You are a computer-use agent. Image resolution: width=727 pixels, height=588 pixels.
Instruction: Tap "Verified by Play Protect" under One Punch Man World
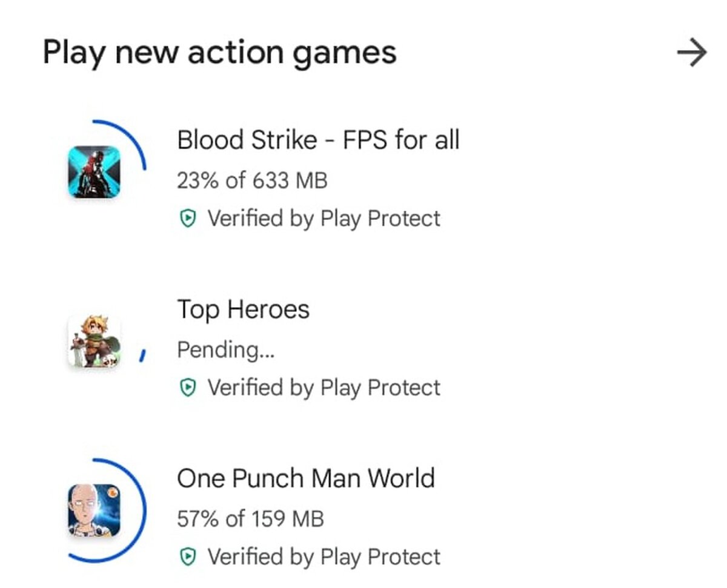point(324,557)
